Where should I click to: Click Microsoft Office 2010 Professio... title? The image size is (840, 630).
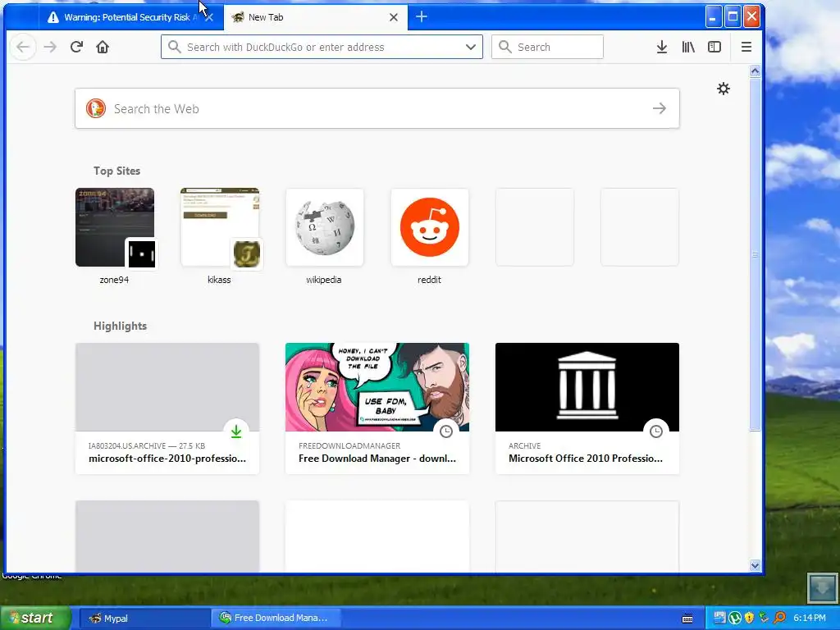(586, 459)
